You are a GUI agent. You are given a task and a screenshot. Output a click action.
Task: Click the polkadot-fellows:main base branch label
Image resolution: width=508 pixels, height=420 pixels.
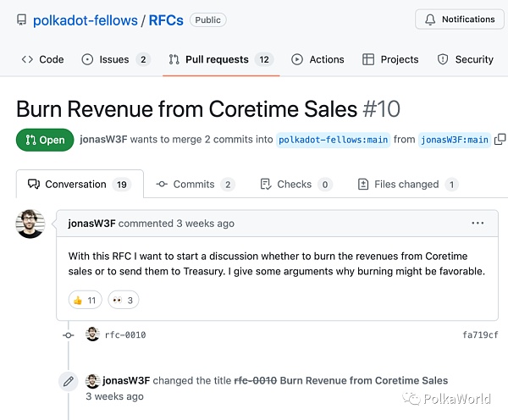click(334, 140)
